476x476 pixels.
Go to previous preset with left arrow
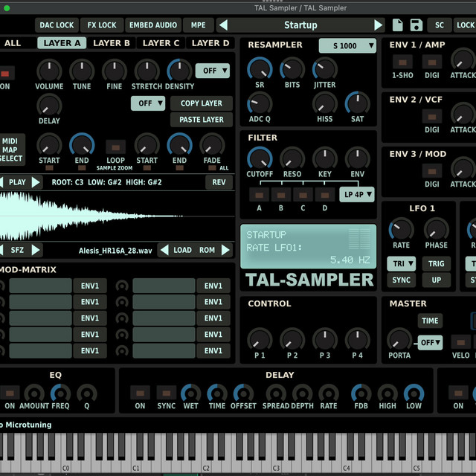point(223,25)
